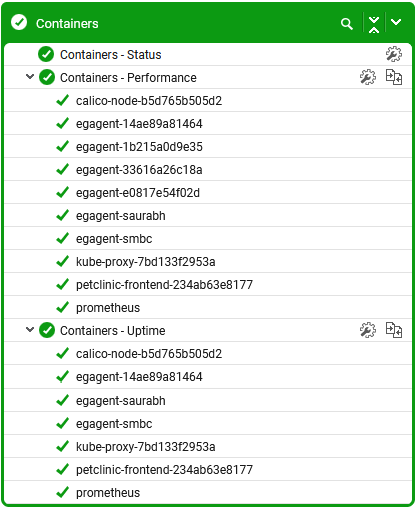The image size is (418, 508).
Task: Open egagent-33616a26c18a entry
Action: [x=139, y=170]
